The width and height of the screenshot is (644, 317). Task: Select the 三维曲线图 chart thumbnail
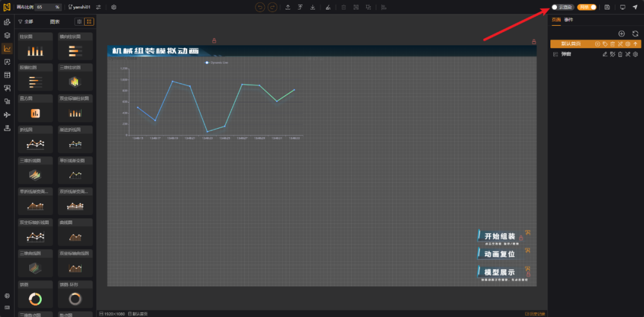pyautogui.click(x=35, y=263)
